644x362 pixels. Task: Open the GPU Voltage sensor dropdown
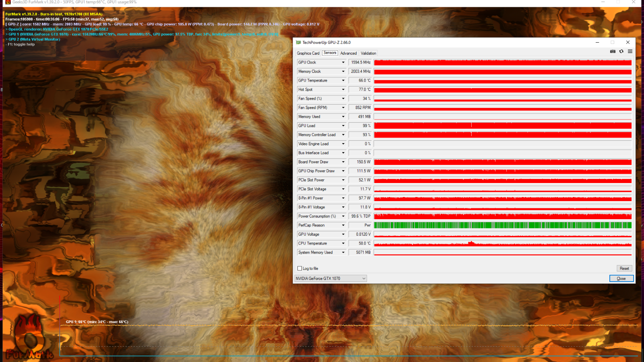(x=343, y=234)
